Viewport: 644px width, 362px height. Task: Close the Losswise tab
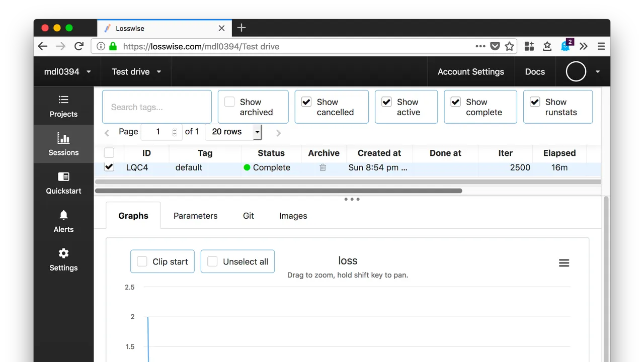click(x=222, y=29)
